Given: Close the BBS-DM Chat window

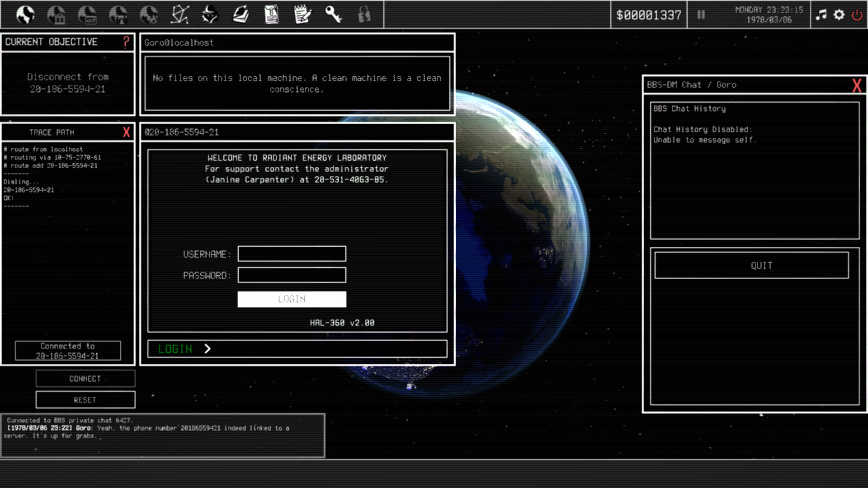Looking at the screenshot, I should point(856,85).
